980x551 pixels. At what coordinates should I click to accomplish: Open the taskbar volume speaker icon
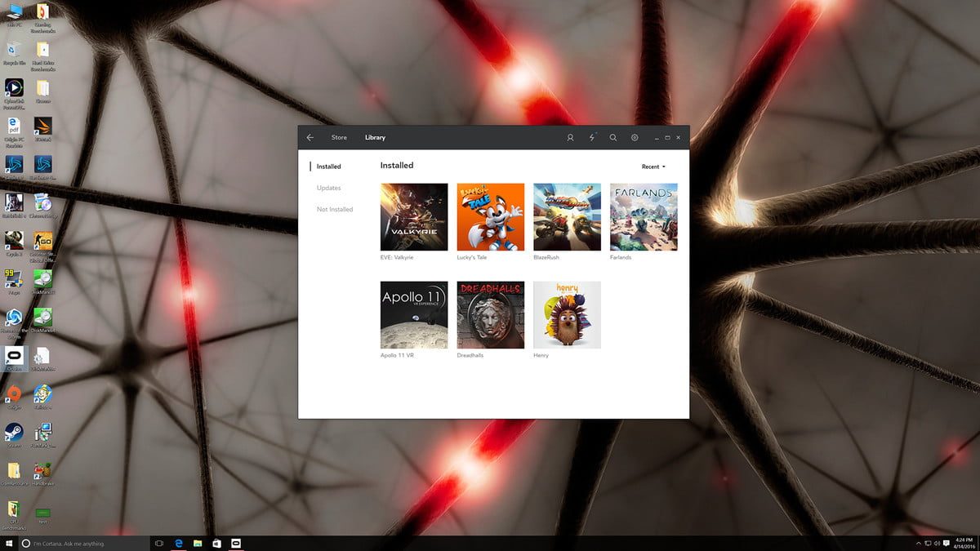tap(936, 543)
